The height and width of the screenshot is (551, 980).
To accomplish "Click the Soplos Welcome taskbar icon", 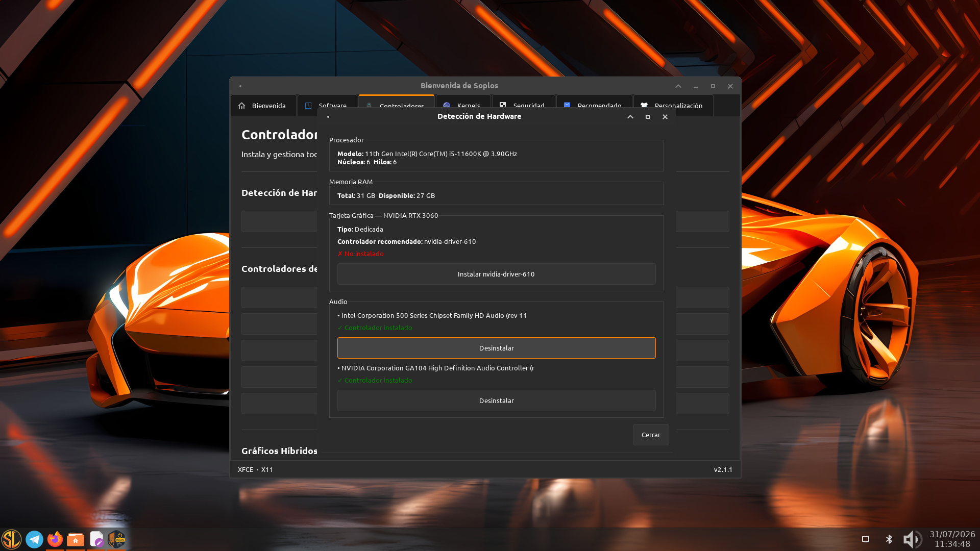I will coord(117,539).
